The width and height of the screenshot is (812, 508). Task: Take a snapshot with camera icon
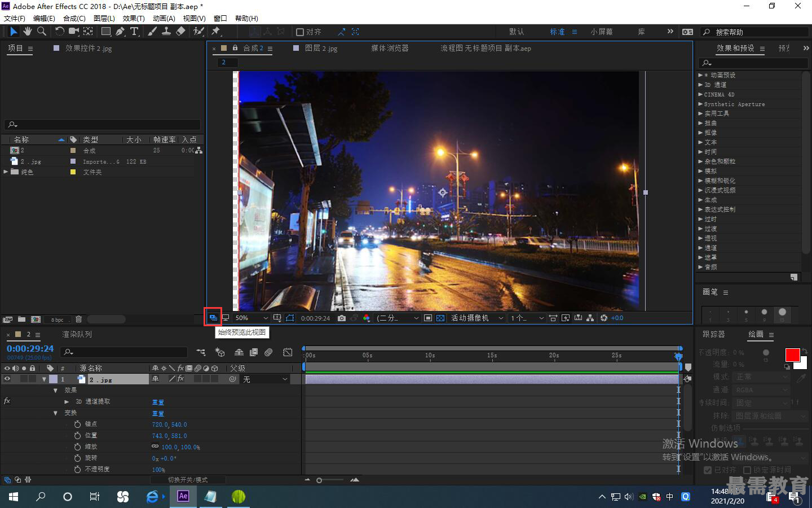(x=342, y=318)
